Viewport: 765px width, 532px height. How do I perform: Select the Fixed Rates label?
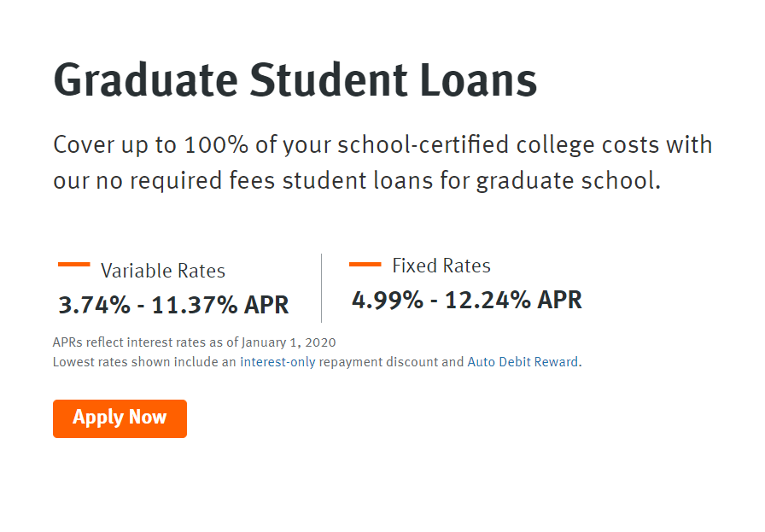[441, 266]
